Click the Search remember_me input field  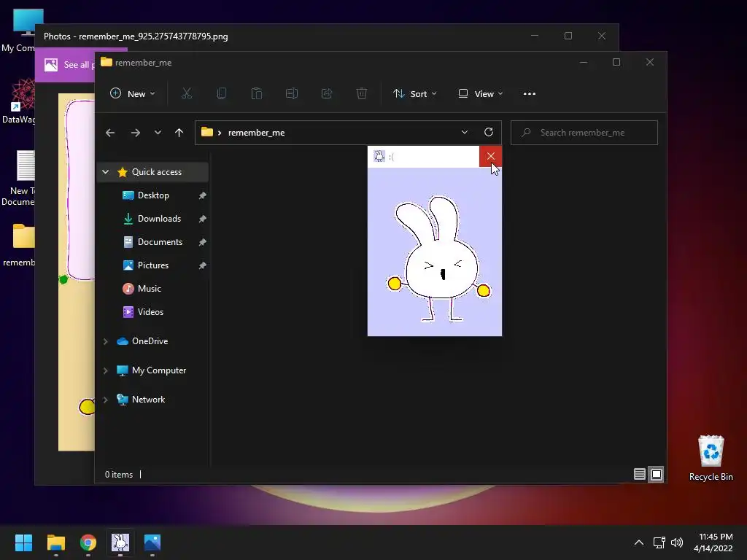click(591, 132)
